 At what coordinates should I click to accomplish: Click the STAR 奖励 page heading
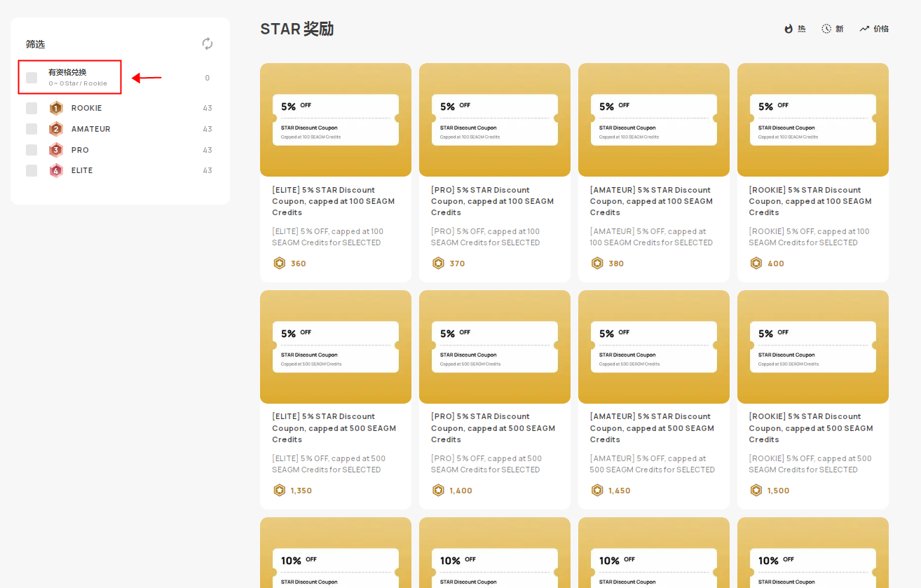pos(297,29)
